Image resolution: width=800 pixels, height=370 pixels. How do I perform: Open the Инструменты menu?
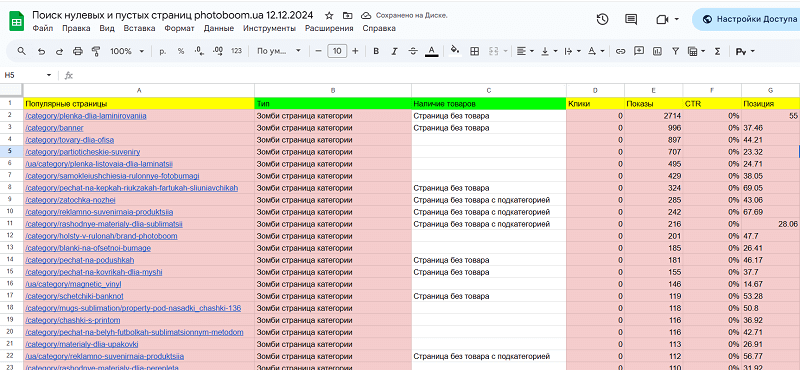tap(269, 29)
